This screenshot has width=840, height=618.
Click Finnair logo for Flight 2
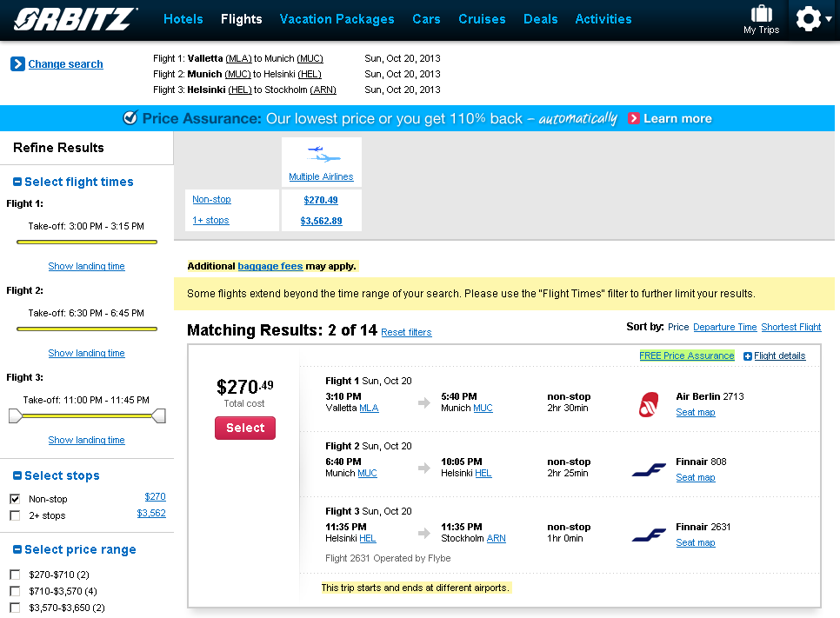click(x=648, y=469)
